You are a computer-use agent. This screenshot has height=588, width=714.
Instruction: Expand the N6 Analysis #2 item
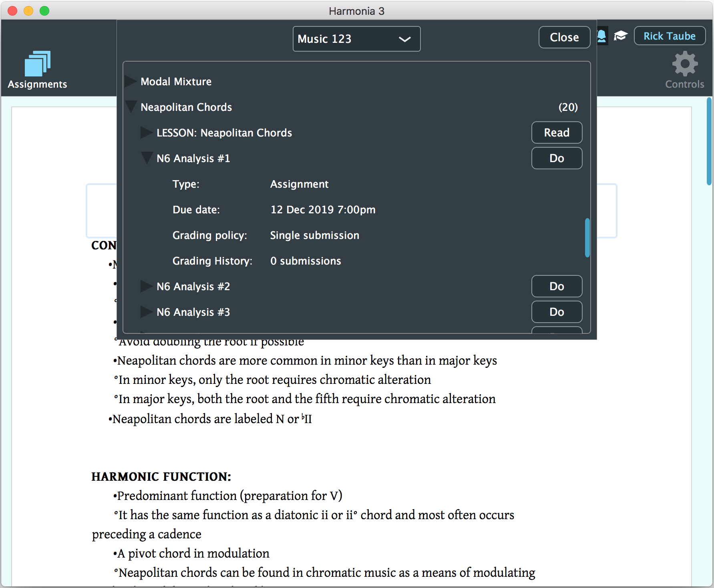(146, 287)
